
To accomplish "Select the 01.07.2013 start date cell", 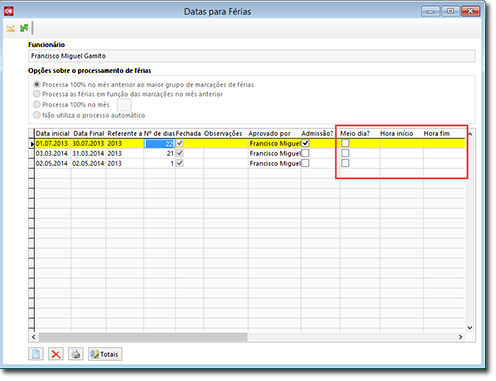I will tap(52, 143).
